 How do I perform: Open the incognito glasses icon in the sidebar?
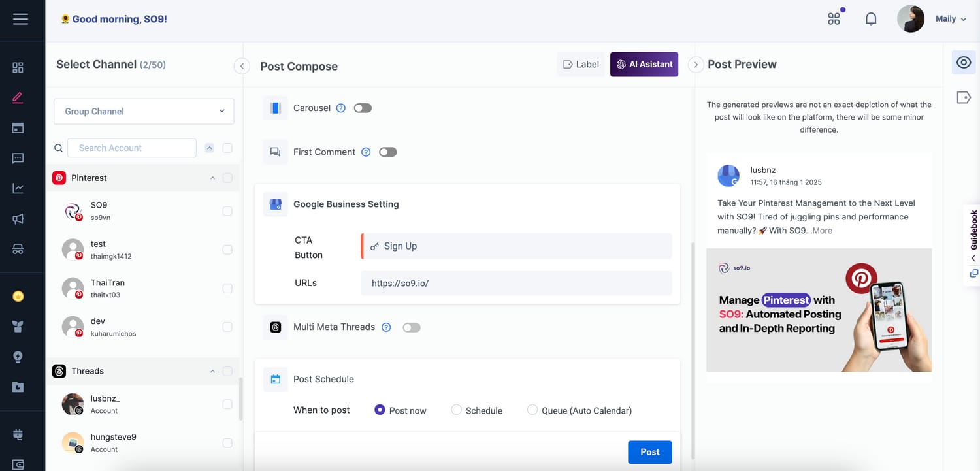pos(18,249)
